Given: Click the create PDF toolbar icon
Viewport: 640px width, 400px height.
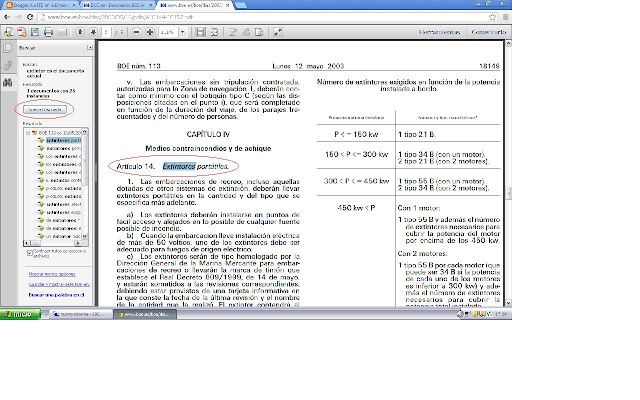Looking at the screenshot, I should [x=22, y=32].
